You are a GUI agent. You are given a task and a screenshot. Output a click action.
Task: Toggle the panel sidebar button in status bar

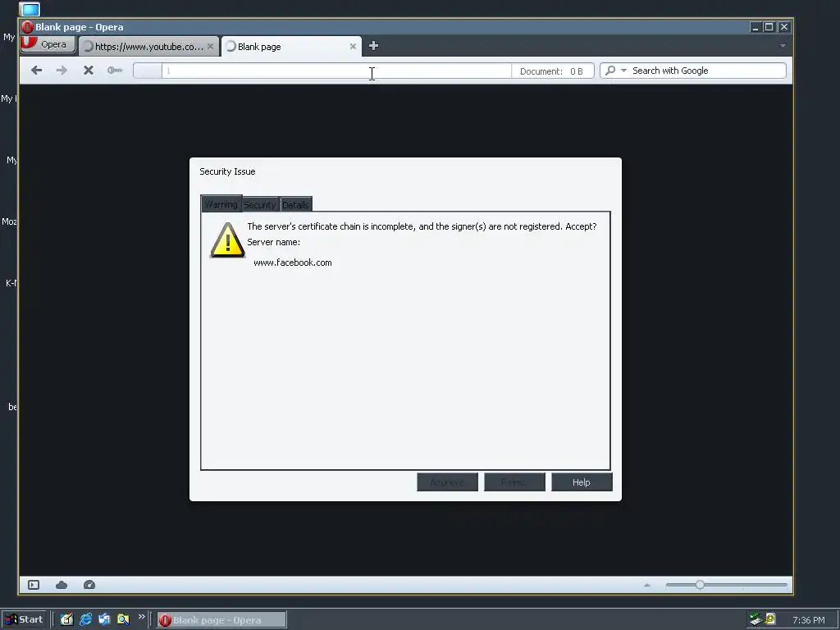(x=34, y=585)
